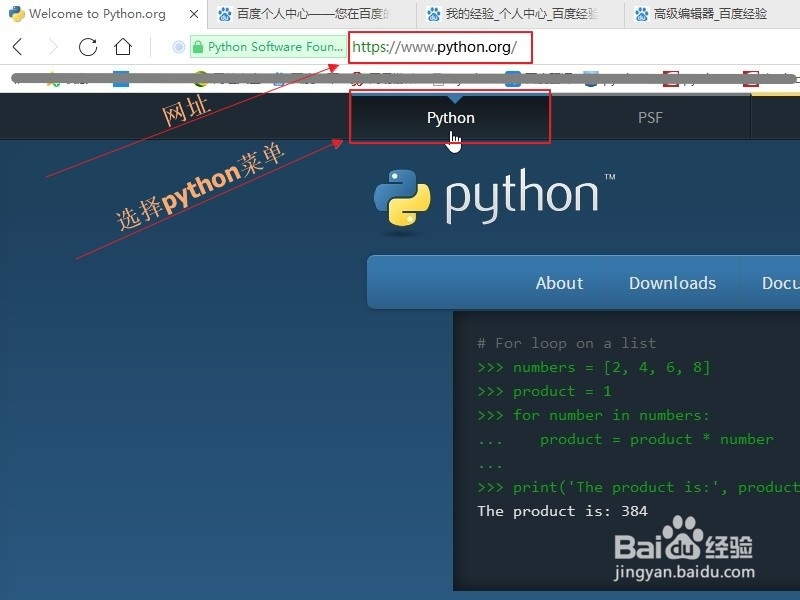Click the Python favicon on the active tab
800x600 pixels.
(x=16, y=14)
